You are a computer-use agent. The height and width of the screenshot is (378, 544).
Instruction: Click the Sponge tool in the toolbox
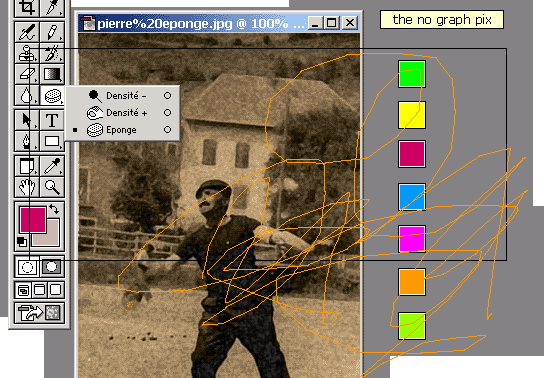(52, 95)
